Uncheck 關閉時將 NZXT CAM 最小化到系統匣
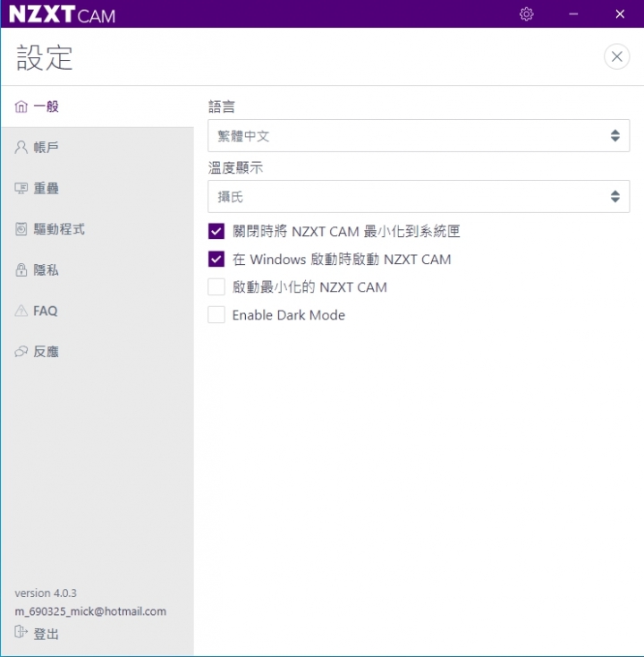Image resolution: width=644 pixels, height=657 pixels. pos(216,231)
